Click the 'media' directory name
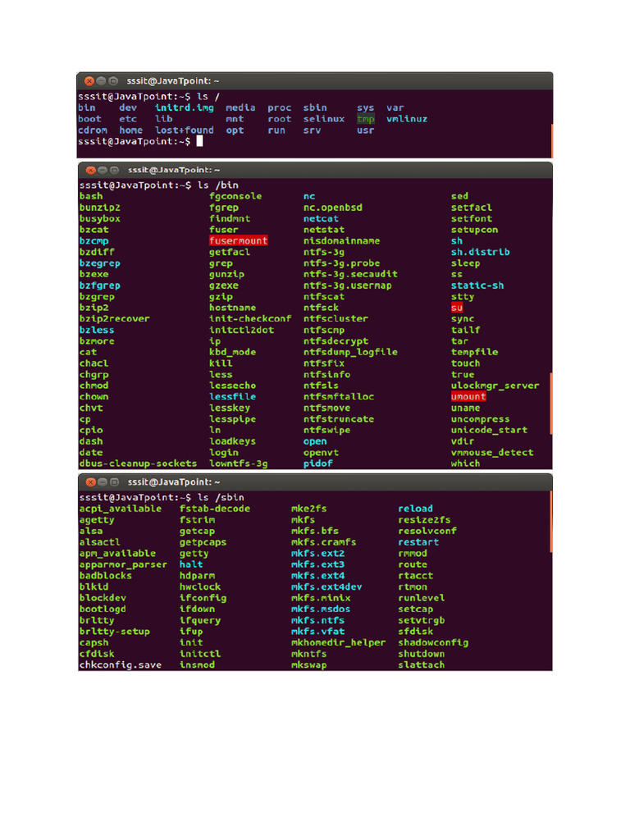The height and width of the screenshot is (840, 630). point(240,107)
